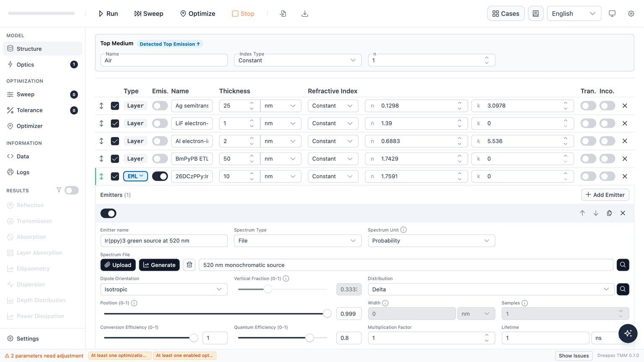Open the Optics section

(x=42, y=65)
